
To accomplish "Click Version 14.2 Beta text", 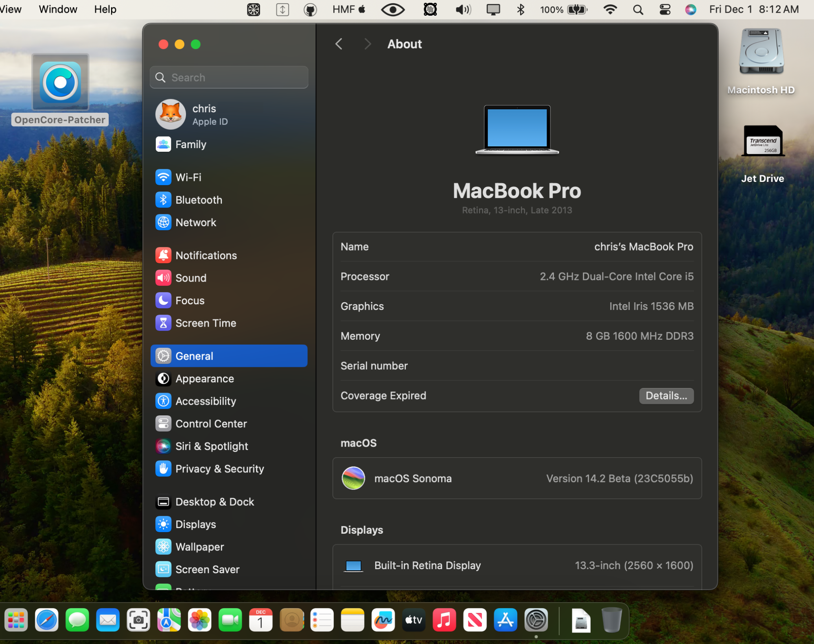I will click(619, 478).
